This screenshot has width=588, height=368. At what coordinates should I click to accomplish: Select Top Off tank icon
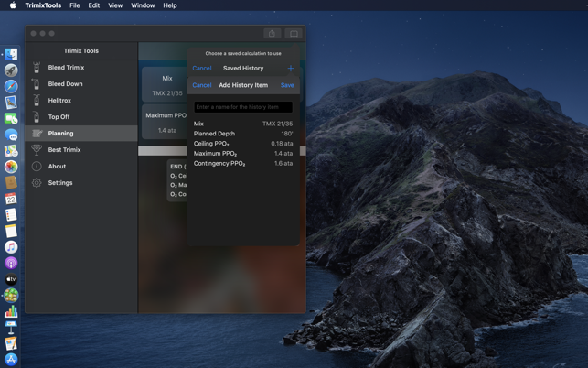37,117
